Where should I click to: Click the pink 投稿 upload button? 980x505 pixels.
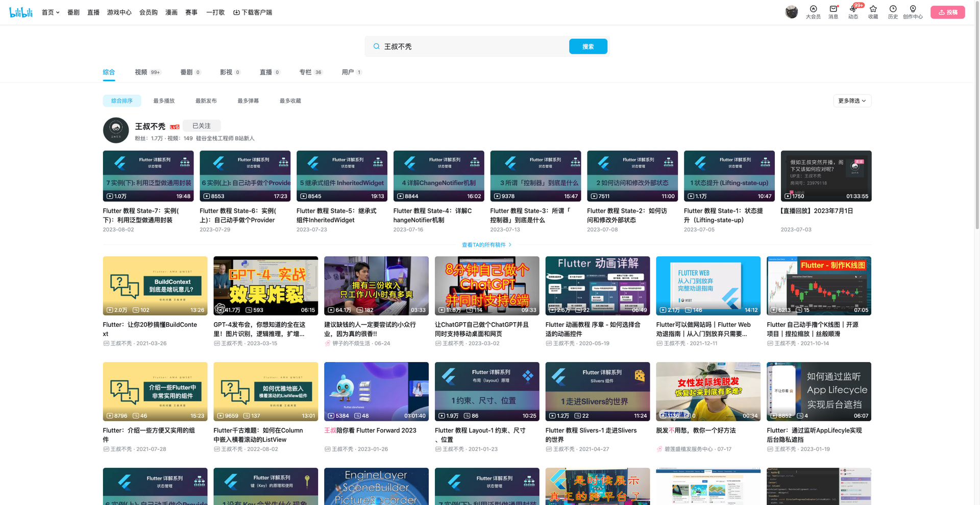948,12
